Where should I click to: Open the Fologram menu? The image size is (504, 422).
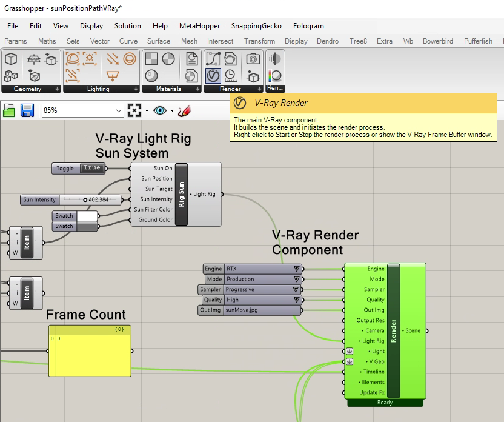[308, 26]
